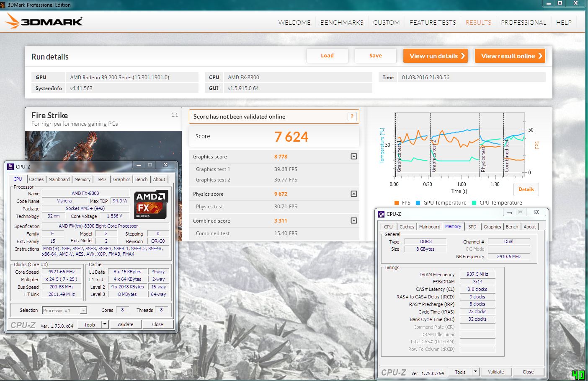Click the orange FPS legend swatch
588x381 pixels.
(x=396, y=203)
